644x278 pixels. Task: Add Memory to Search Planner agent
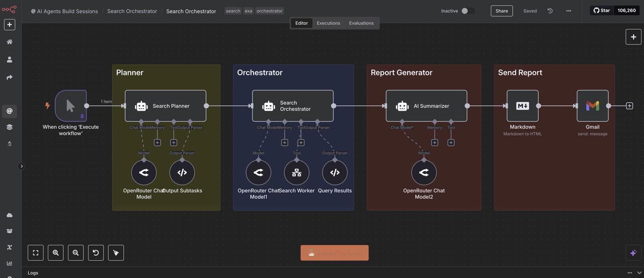click(157, 143)
